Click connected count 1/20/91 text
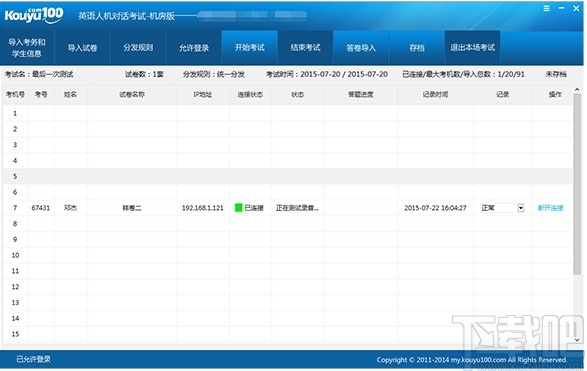This screenshot has height=371, width=587. click(463, 74)
